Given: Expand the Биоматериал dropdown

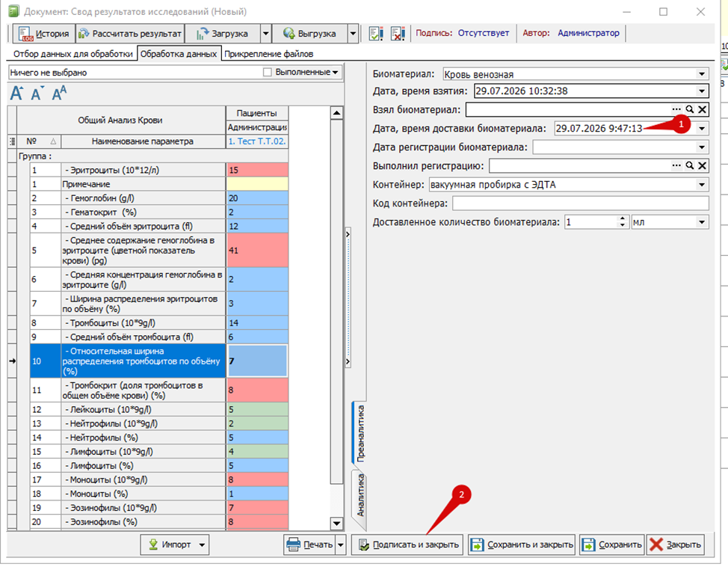Looking at the screenshot, I should click(702, 74).
